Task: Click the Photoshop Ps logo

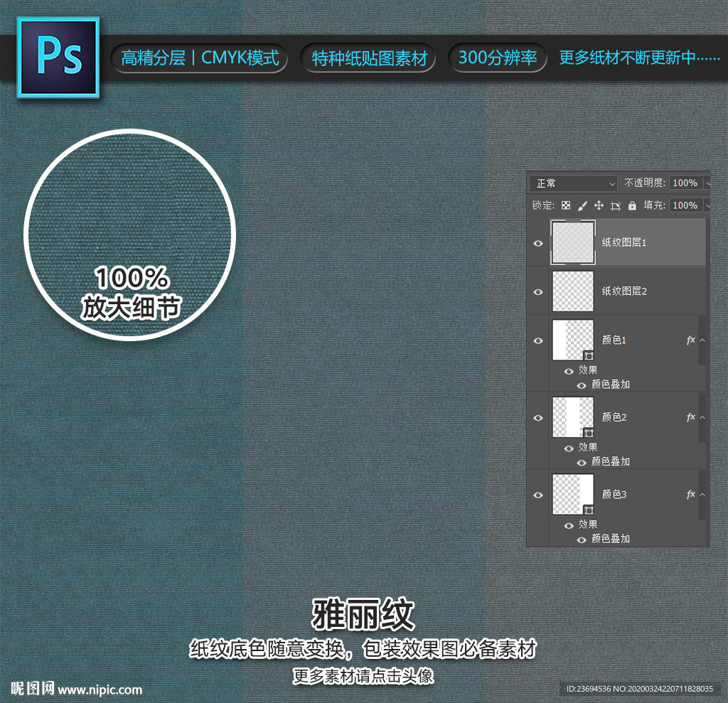Action: pyautogui.click(x=58, y=57)
